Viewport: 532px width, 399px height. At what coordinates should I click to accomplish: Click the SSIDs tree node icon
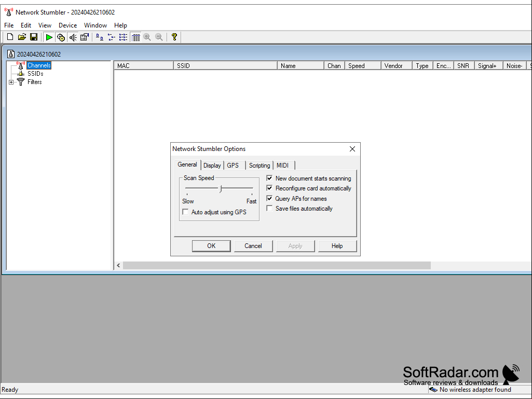pos(21,73)
